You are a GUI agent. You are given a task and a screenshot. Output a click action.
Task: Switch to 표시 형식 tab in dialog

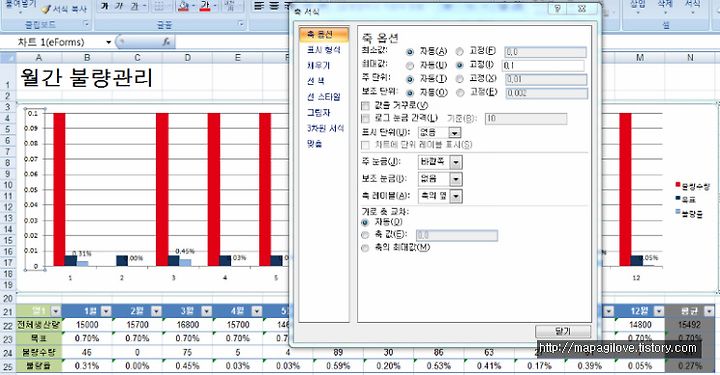tap(324, 50)
